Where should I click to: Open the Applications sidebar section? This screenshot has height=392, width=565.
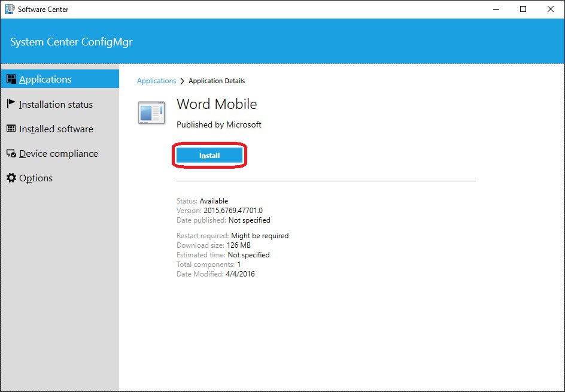pyautogui.click(x=60, y=79)
